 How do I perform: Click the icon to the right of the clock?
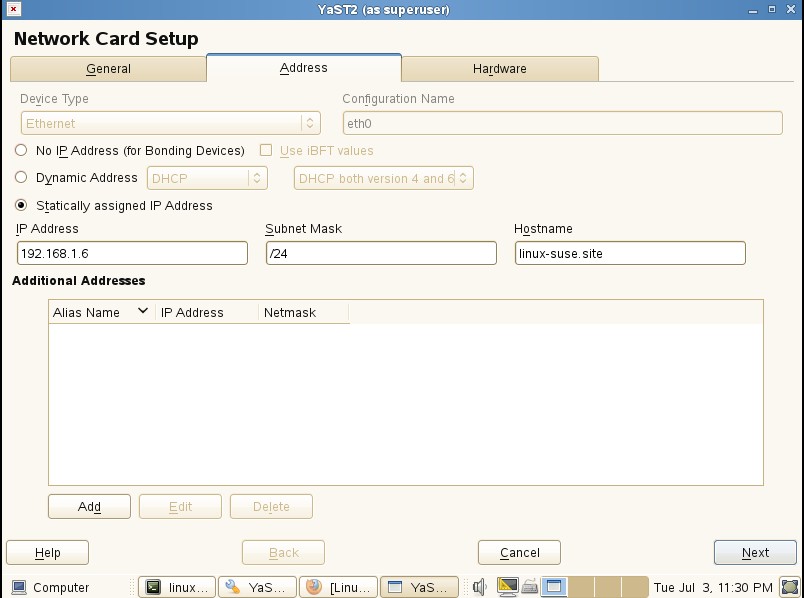pos(790,587)
